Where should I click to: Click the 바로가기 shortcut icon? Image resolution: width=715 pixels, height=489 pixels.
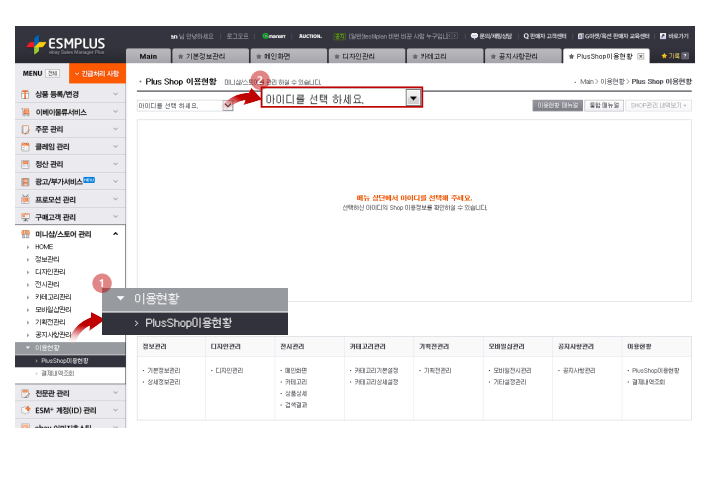[x=663, y=36]
